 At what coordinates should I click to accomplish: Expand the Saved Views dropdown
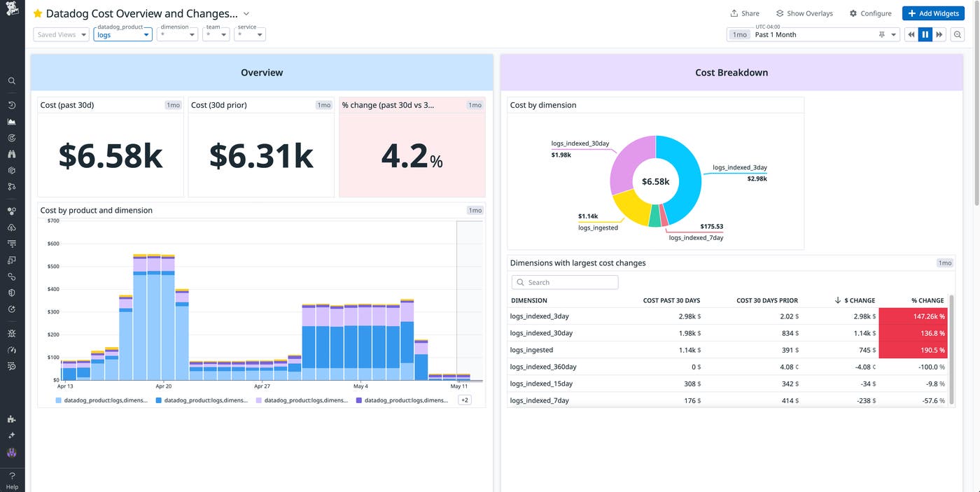(61, 34)
